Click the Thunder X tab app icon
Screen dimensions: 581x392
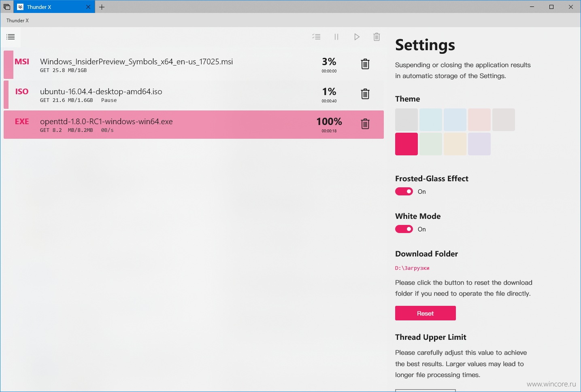20,7
